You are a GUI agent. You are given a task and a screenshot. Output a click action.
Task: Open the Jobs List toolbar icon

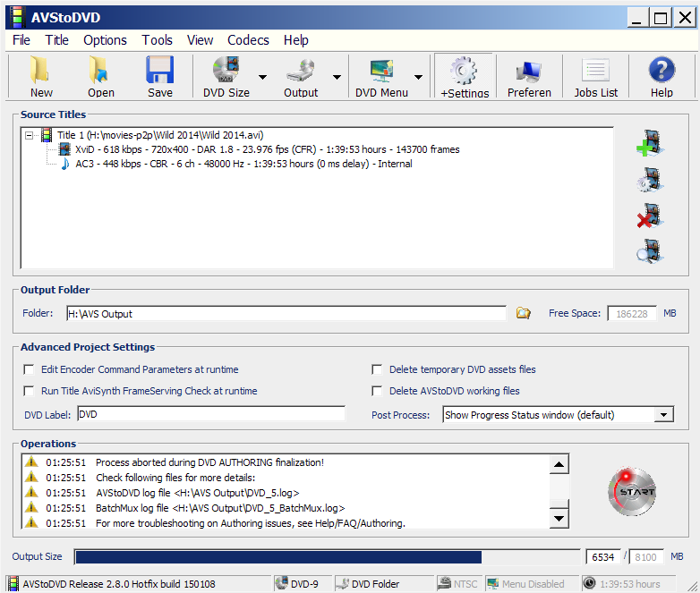click(595, 71)
